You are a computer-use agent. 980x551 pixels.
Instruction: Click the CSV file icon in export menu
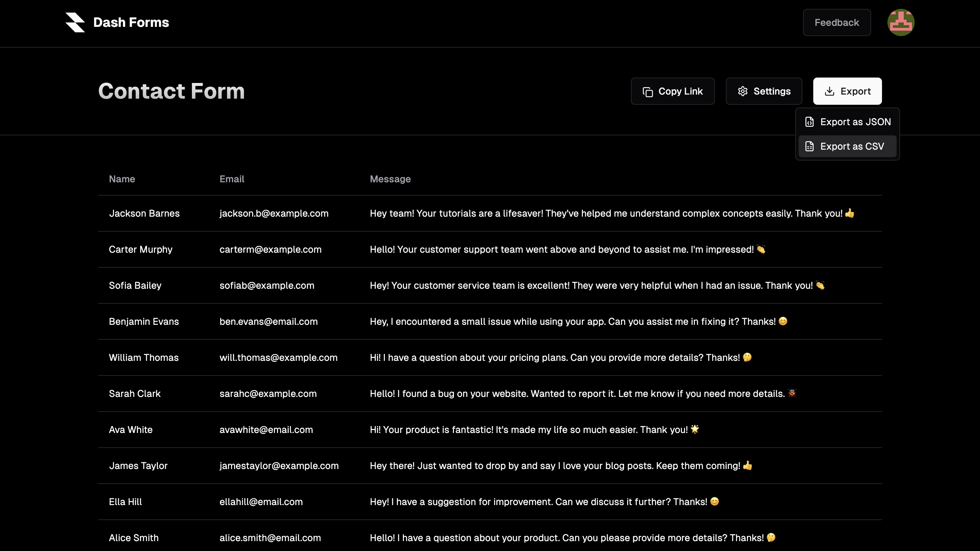click(809, 146)
